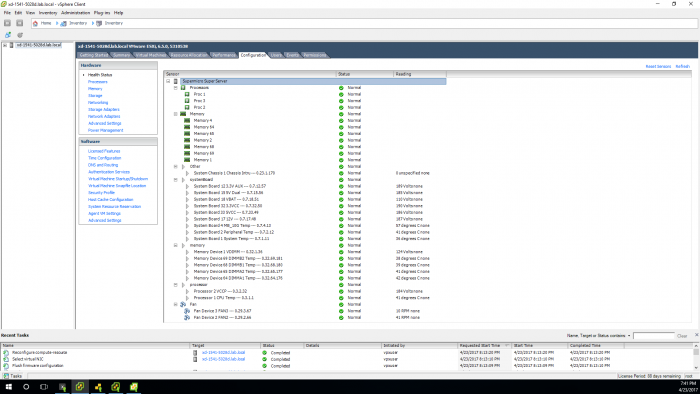Select the host icon in inventory tree
Image resolution: width=700 pixels, height=394 pixels.
pos(12,45)
